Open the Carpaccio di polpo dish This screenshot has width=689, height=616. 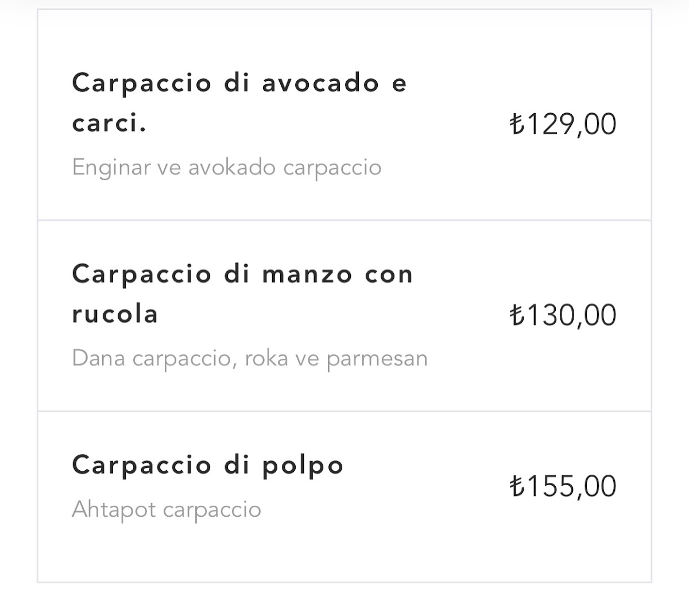(x=208, y=465)
